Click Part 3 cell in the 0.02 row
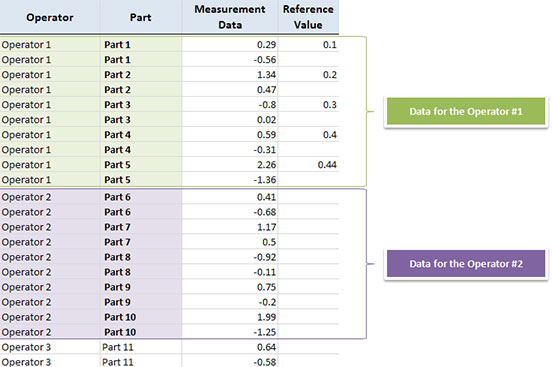552x367 pixels. [141, 120]
